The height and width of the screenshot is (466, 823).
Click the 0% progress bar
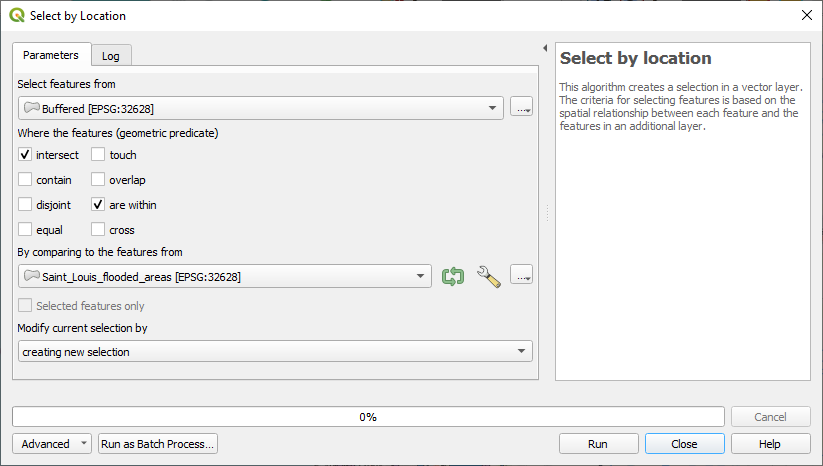click(368, 417)
